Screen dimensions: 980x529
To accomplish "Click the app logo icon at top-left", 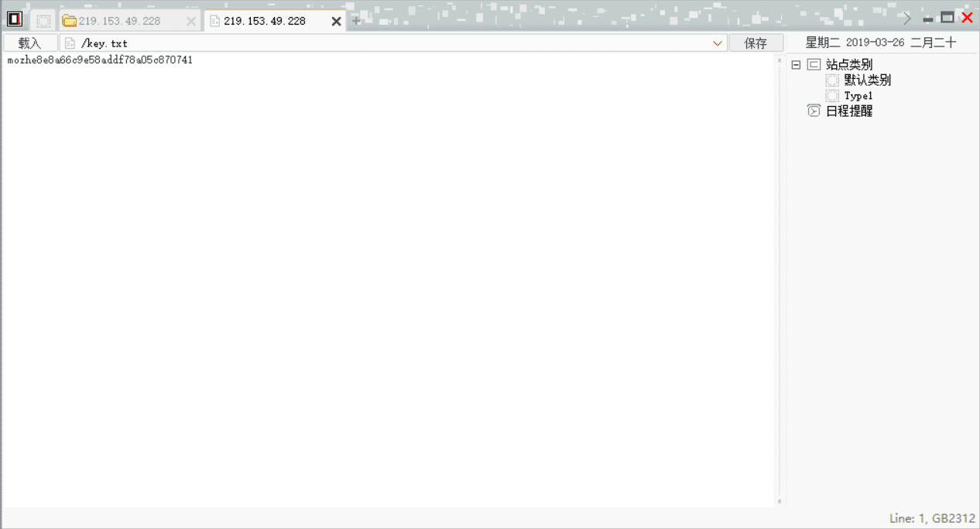I will click(x=15, y=19).
